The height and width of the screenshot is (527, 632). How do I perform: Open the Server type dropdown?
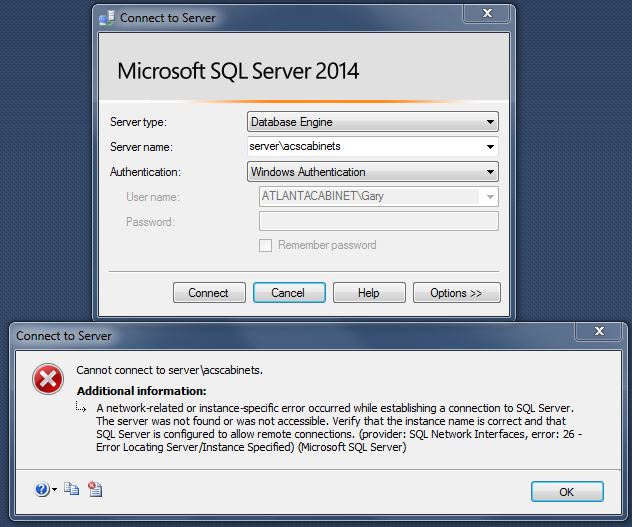[x=372, y=122]
